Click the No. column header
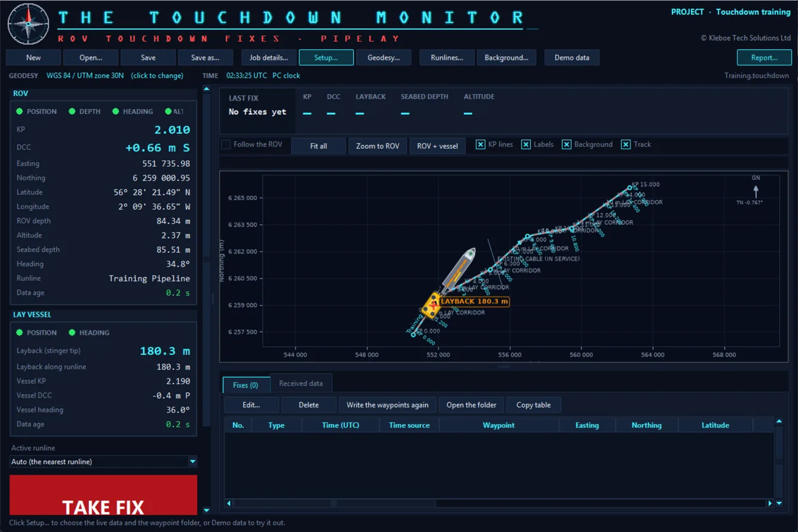Image resolution: width=798 pixels, height=532 pixels. [238, 425]
